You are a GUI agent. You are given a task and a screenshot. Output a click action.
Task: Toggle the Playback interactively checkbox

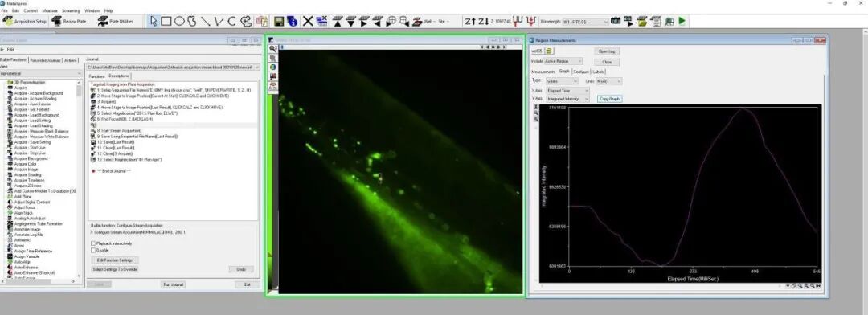(93, 243)
